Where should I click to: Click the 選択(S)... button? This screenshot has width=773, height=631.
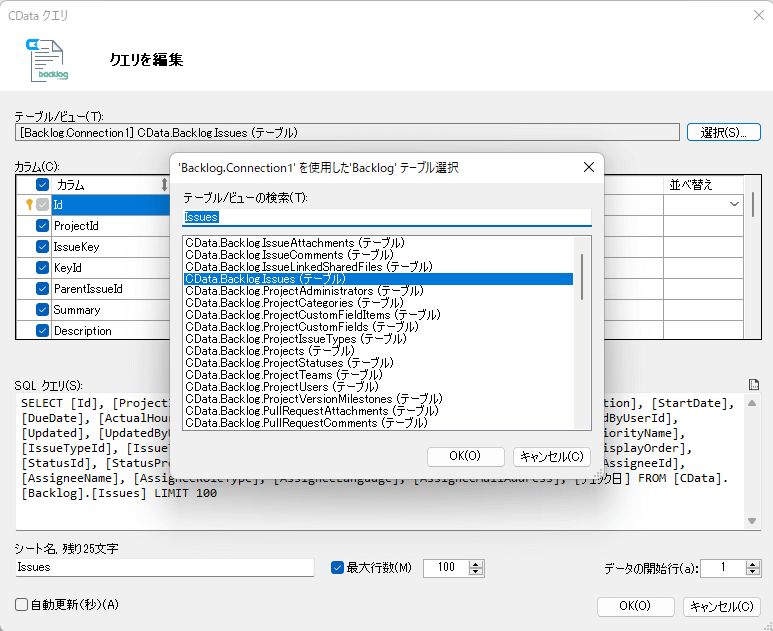pyautogui.click(x=724, y=132)
